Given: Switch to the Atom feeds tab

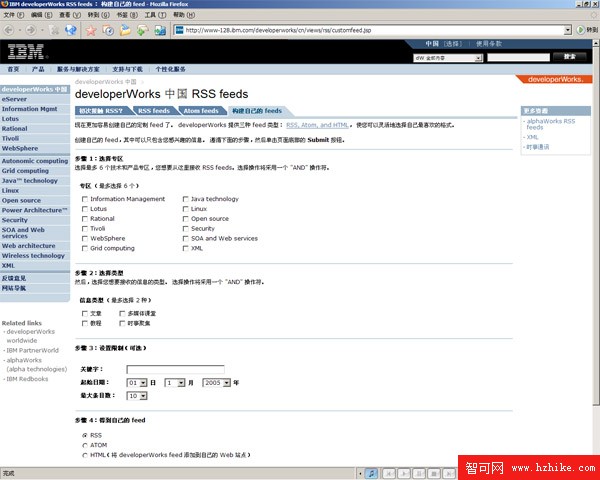Looking at the screenshot, I should click(201, 111).
